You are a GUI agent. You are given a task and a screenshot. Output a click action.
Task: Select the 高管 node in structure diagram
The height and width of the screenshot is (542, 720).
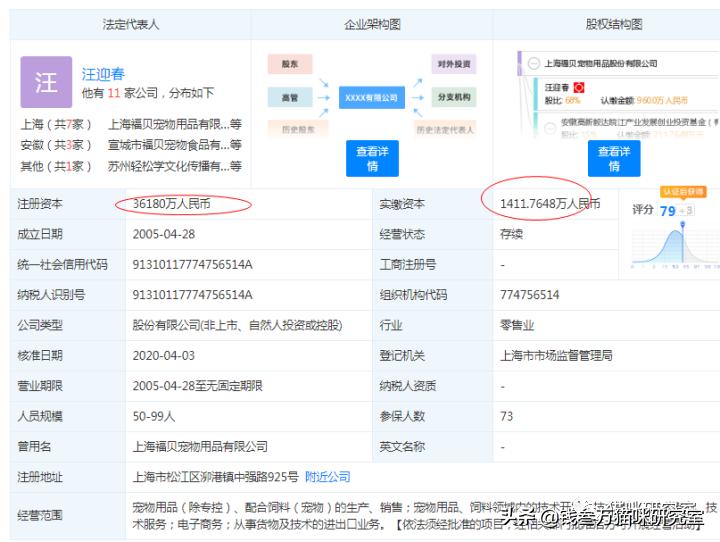(290, 97)
